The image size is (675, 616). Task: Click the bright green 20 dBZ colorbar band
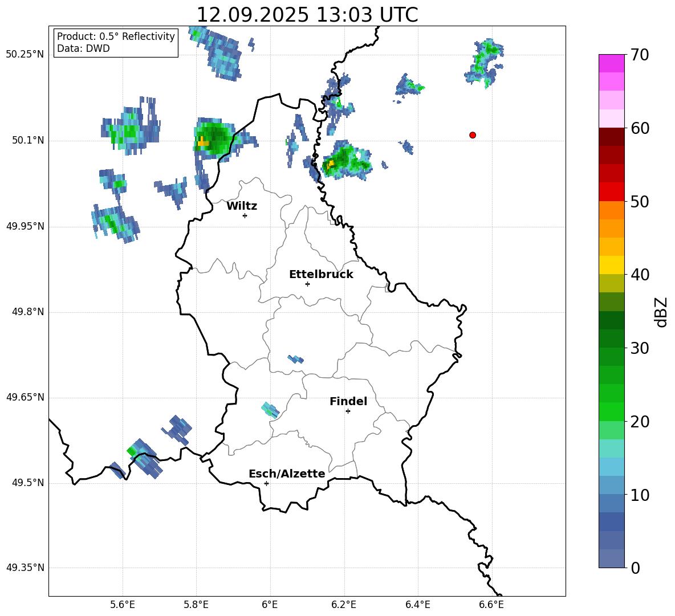click(x=611, y=411)
